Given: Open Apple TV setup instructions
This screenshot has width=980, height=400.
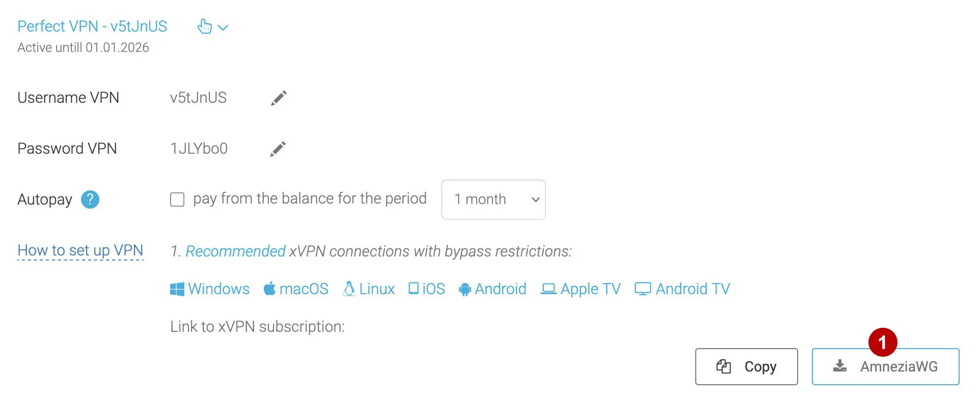Looking at the screenshot, I should pyautogui.click(x=581, y=289).
